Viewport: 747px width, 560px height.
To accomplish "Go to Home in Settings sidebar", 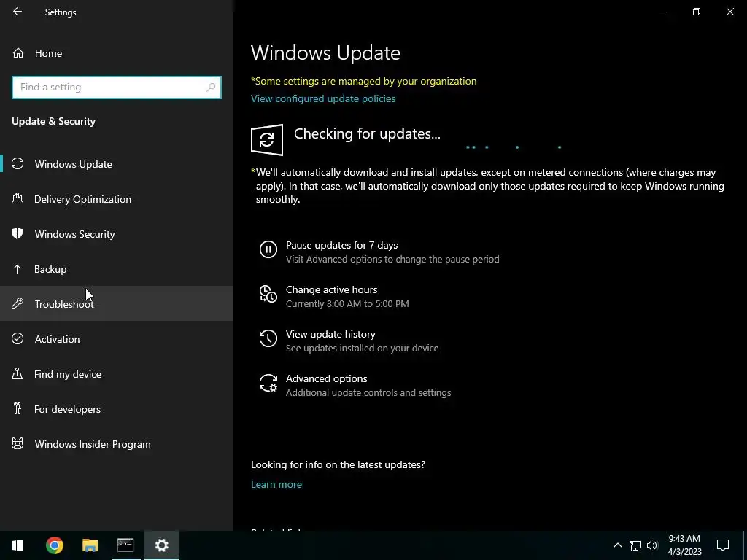I will coord(117,52).
